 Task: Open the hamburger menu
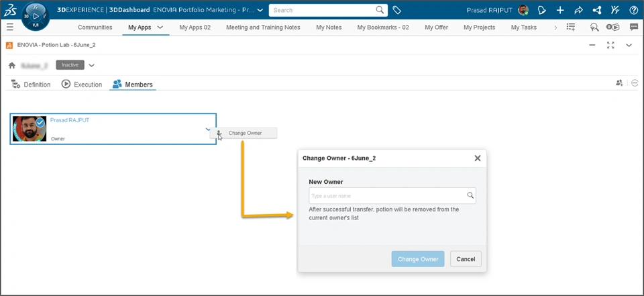(10, 28)
